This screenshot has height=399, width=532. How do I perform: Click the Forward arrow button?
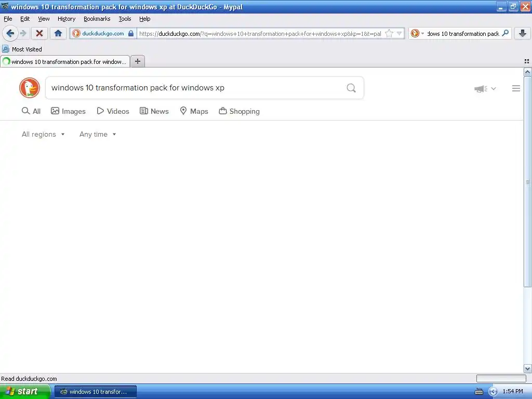tap(23, 33)
